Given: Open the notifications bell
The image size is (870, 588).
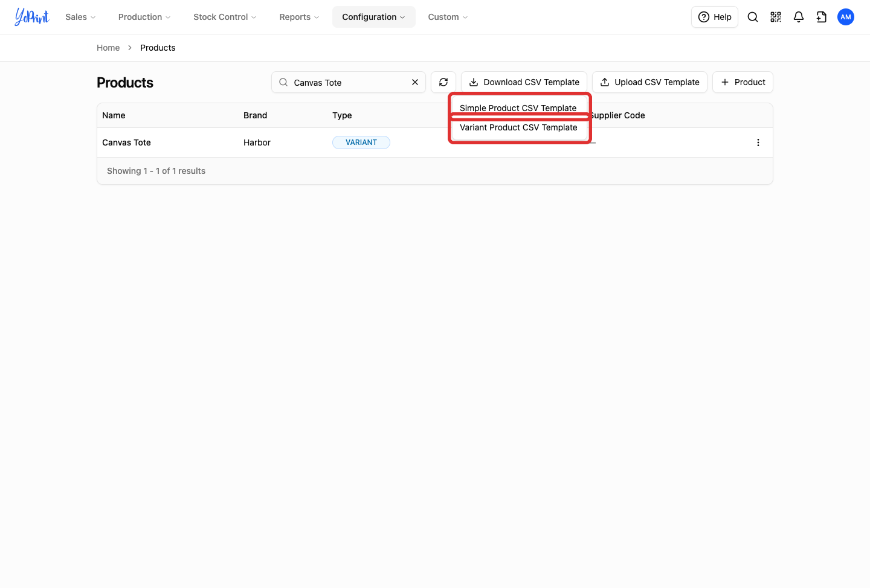Looking at the screenshot, I should [799, 17].
